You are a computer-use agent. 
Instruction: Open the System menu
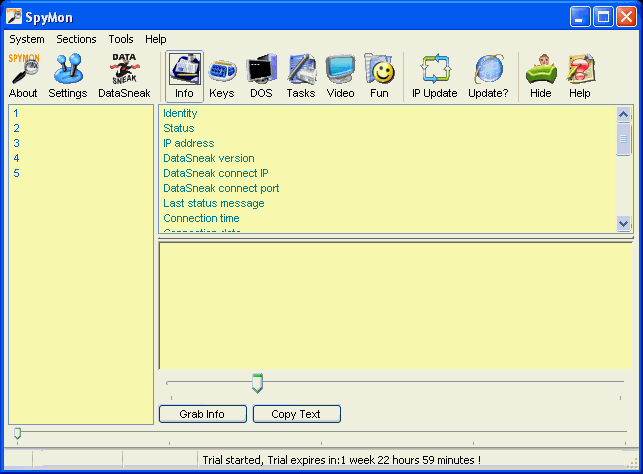pos(27,39)
